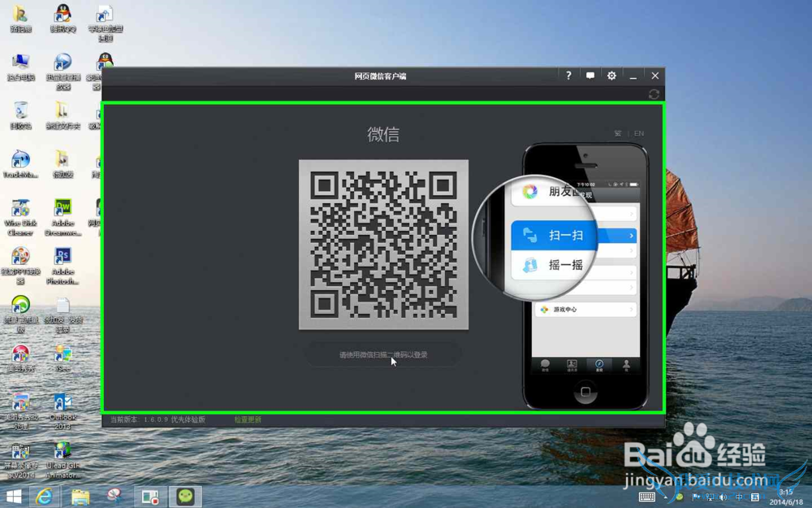Select the 新建文件夹 folder desktop icon
812x508 pixels.
tap(63, 115)
